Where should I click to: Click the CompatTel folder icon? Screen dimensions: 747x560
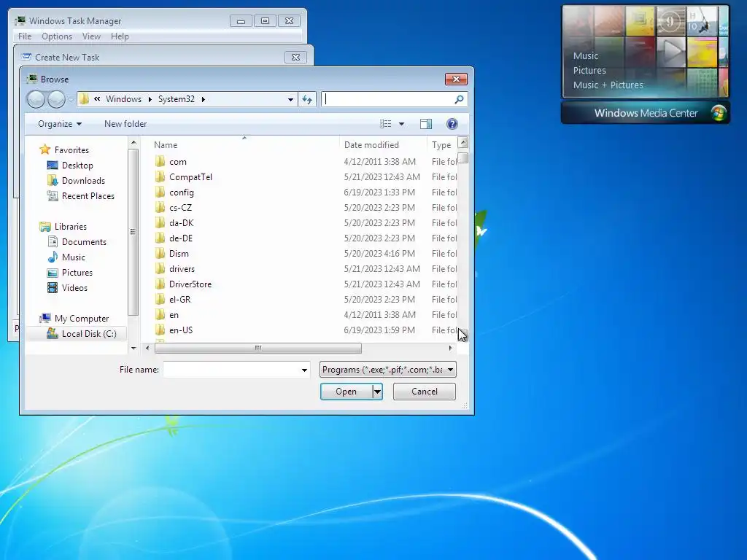[x=160, y=176]
